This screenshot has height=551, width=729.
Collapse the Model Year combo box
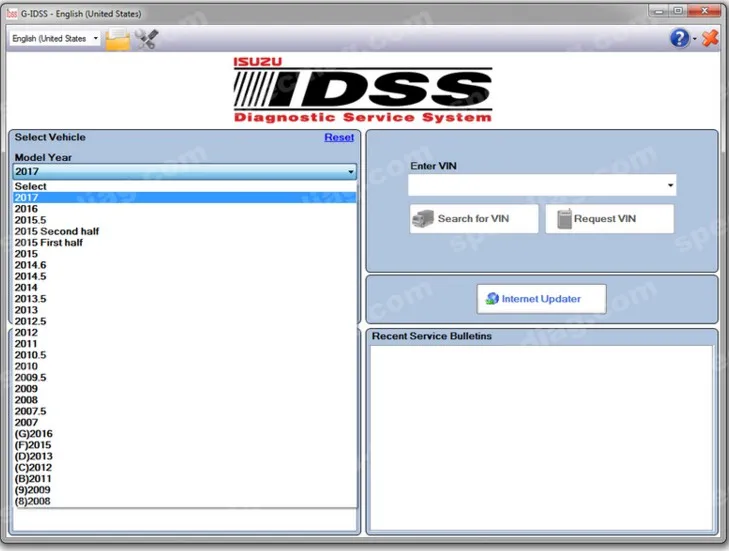(x=185, y=172)
